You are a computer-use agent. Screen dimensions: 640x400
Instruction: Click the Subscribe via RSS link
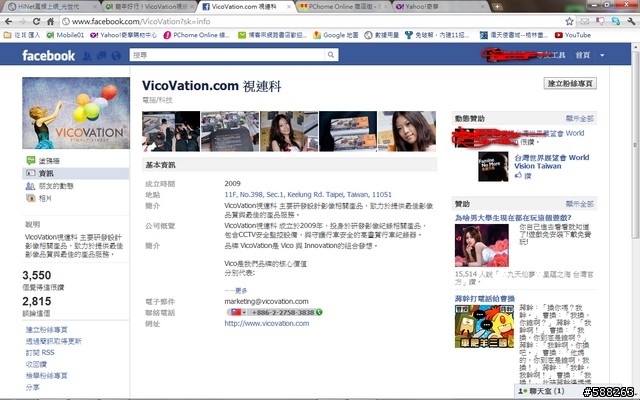click(x=40, y=353)
